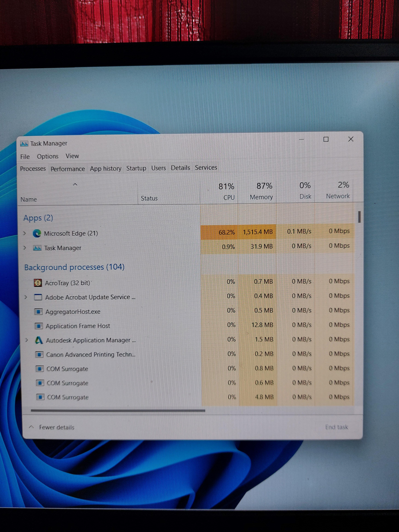Screen dimensions: 399x532
Task: Open the Options menu
Action: pyautogui.click(x=48, y=156)
